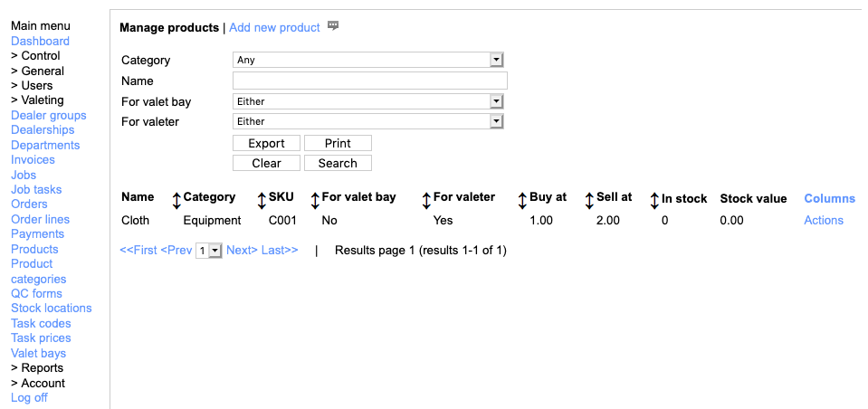
Task: Focus the Name search text field
Action: click(369, 81)
